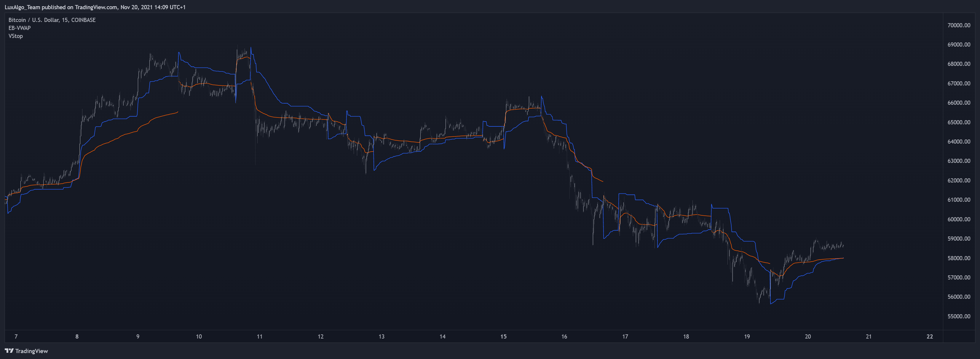Click the LuxAlgo_Team published header text

[95, 7]
